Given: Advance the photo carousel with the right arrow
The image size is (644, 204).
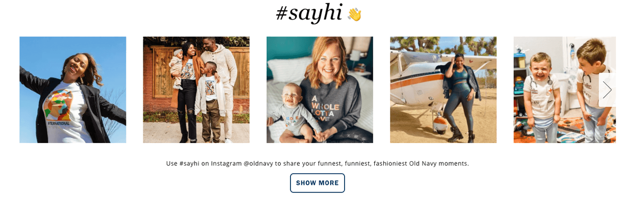Looking at the screenshot, I should tap(607, 90).
